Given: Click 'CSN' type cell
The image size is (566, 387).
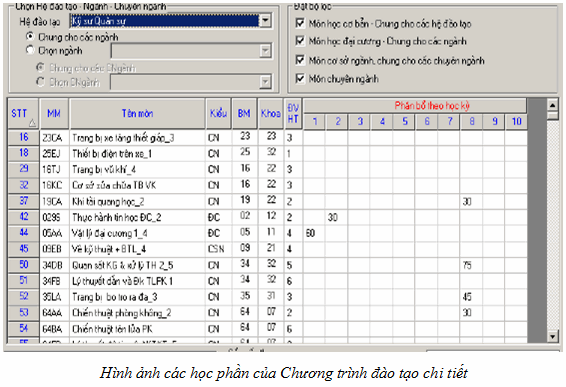Looking at the screenshot, I should [x=218, y=249].
